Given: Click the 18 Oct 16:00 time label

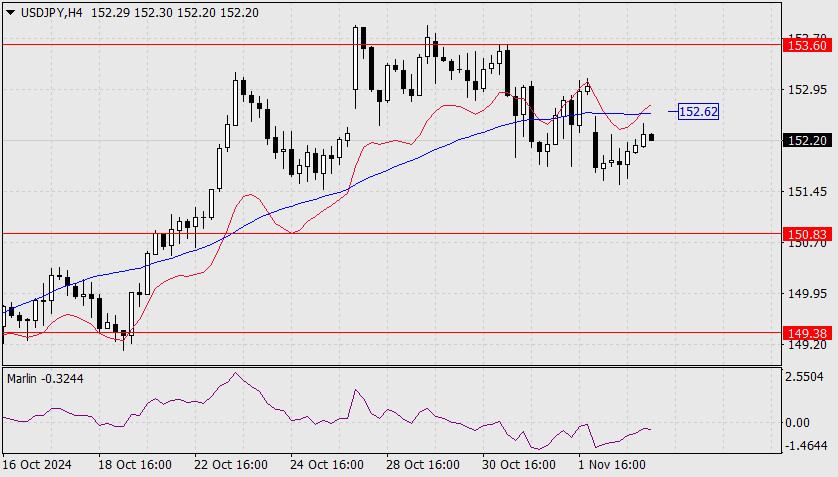Looking at the screenshot, I should click(135, 465).
